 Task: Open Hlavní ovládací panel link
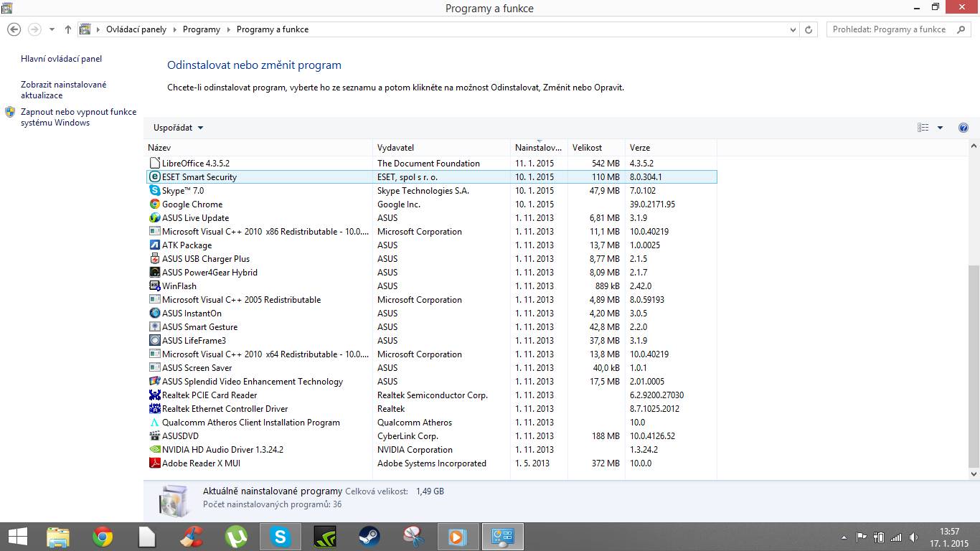[x=62, y=59]
